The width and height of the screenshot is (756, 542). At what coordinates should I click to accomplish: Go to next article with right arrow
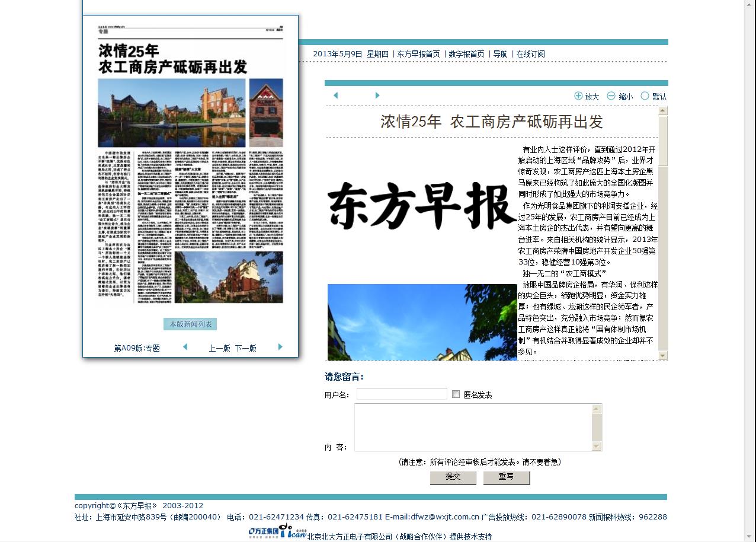tap(377, 95)
